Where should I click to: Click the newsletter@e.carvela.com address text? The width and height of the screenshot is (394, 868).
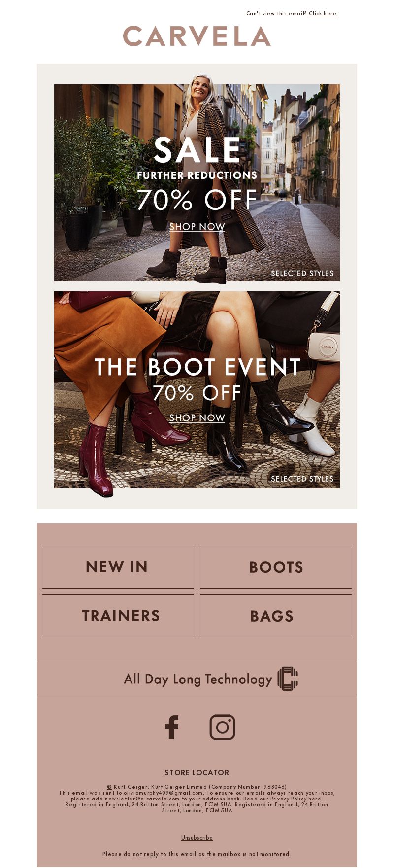click(x=142, y=799)
